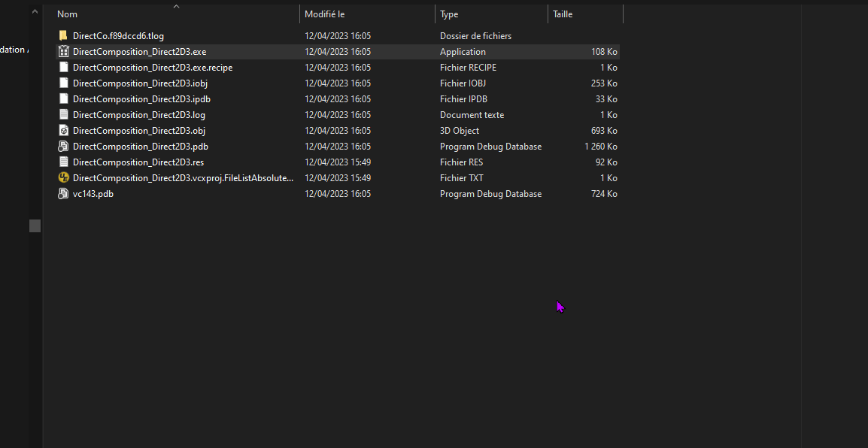Select file name DirectComposition_Direct2D3.pdb

click(141, 147)
